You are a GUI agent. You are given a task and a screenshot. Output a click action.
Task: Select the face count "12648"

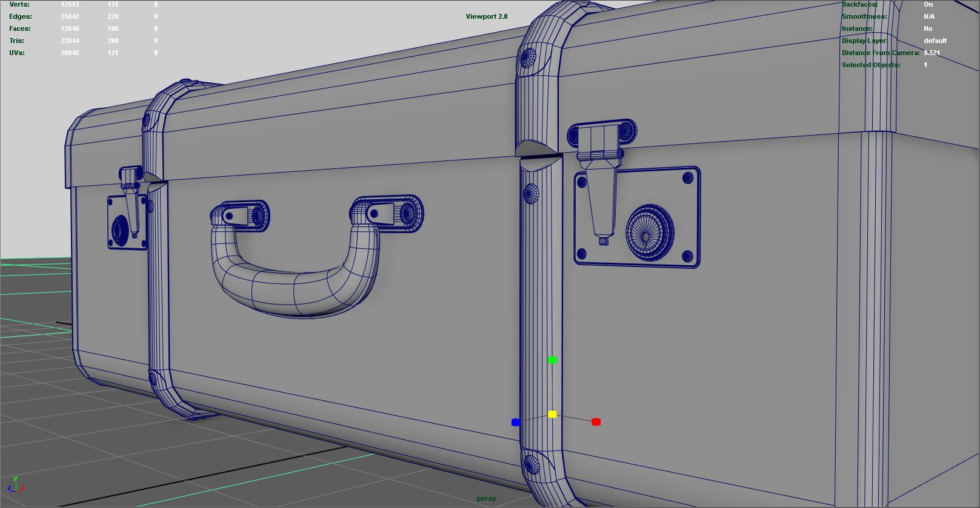point(70,28)
